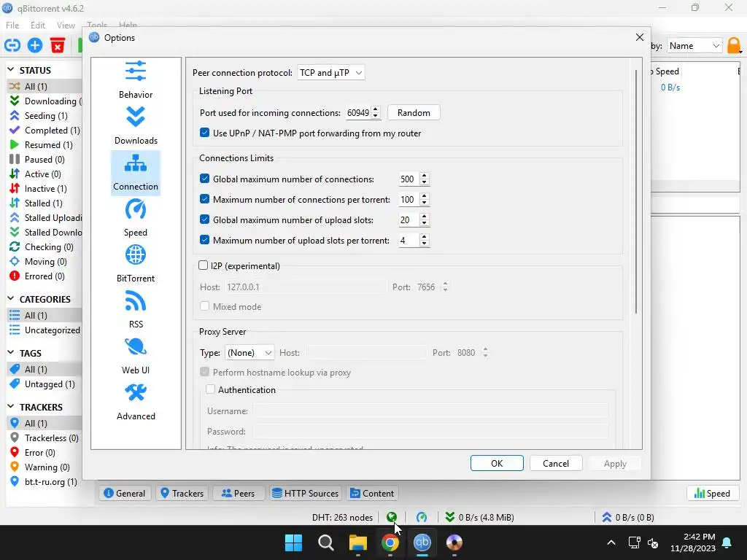Click the Random port button
This screenshot has height=560, width=747.
(414, 113)
